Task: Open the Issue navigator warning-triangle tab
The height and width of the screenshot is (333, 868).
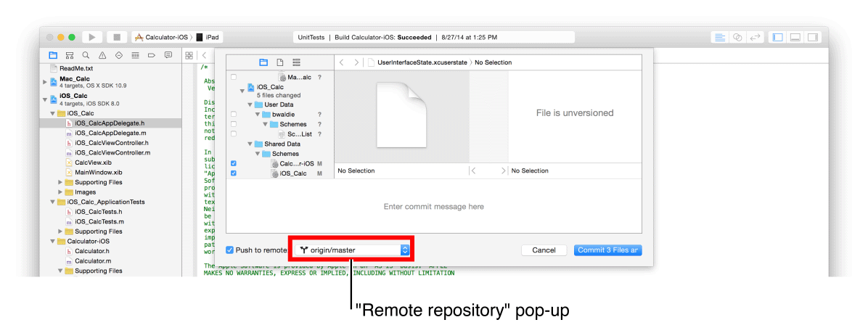Action: [x=102, y=55]
